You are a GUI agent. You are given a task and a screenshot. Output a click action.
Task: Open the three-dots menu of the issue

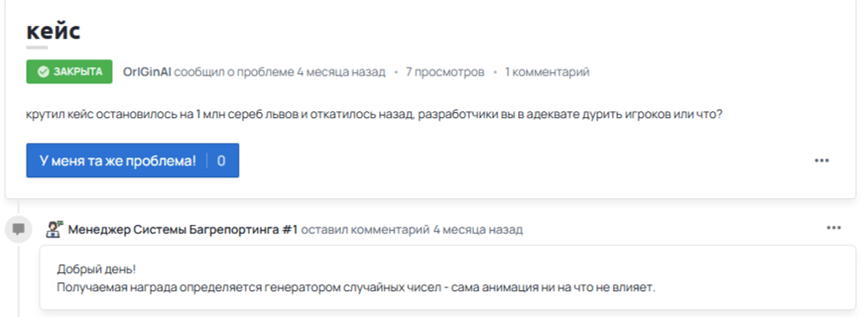[x=821, y=161]
